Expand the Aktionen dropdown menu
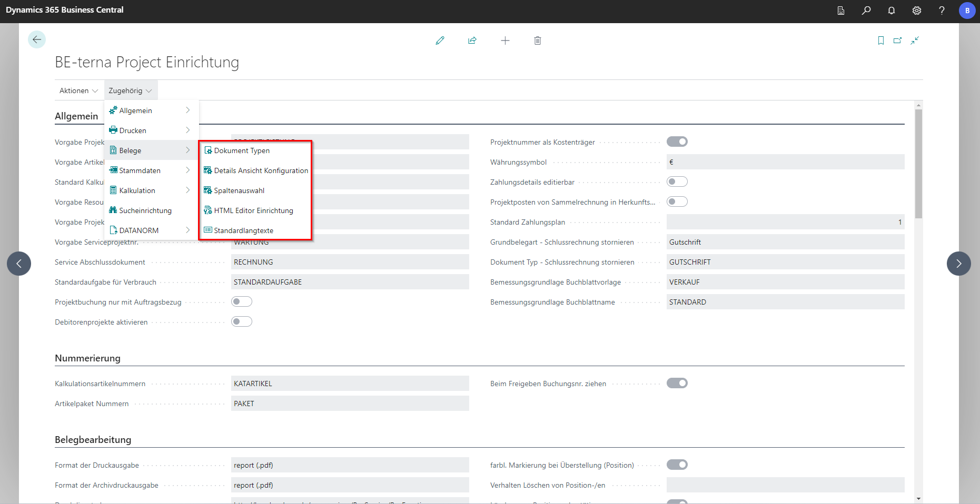This screenshot has width=980, height=504. 78,90
